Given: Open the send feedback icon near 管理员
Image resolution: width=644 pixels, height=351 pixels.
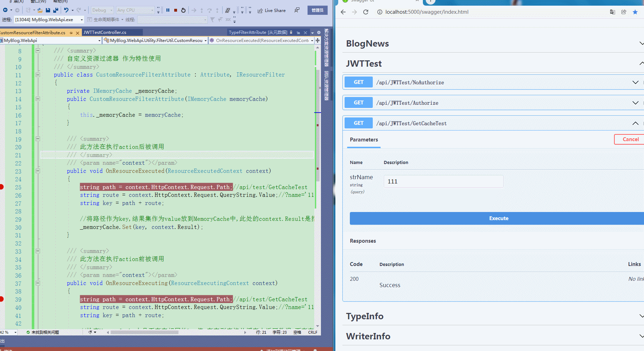Looking at the screenshot, I should click(x=297, y=10).
